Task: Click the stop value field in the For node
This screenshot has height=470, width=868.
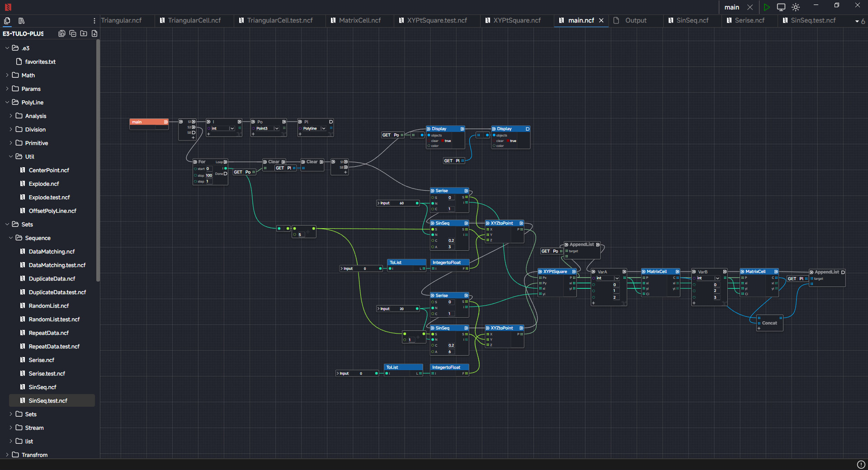Action: click(209, 175)
